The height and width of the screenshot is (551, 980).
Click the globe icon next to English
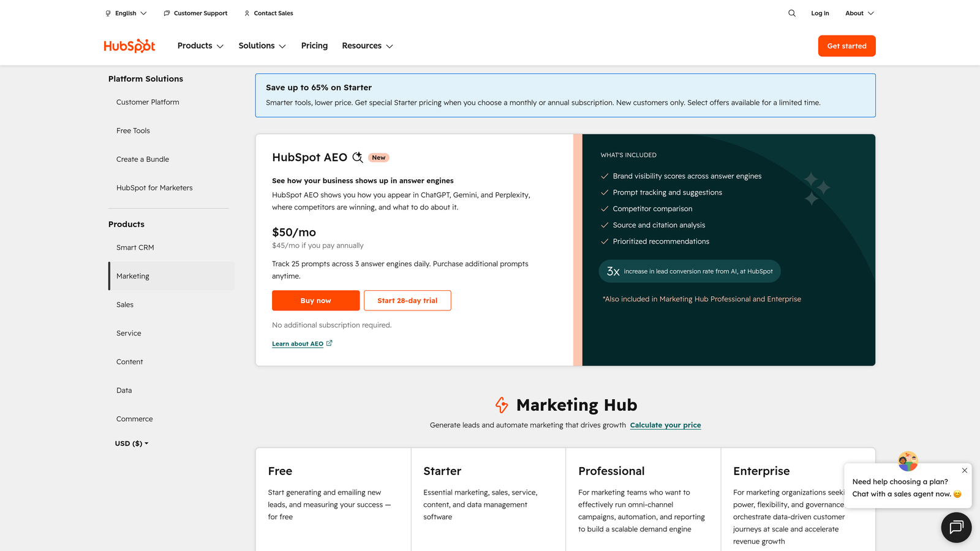pos(108,13)
